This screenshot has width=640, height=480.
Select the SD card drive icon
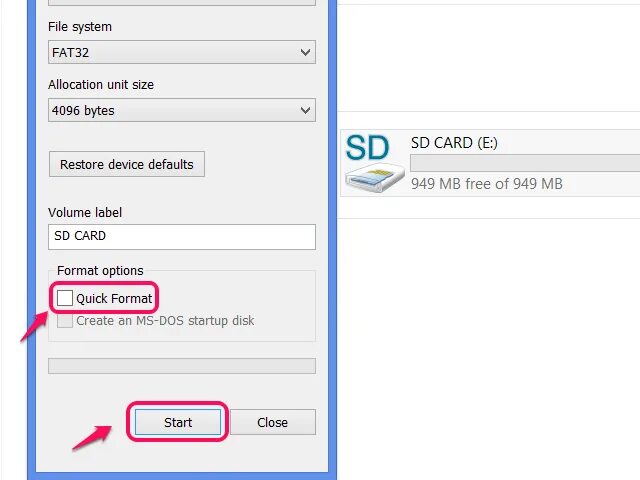[x=373, y=163]
